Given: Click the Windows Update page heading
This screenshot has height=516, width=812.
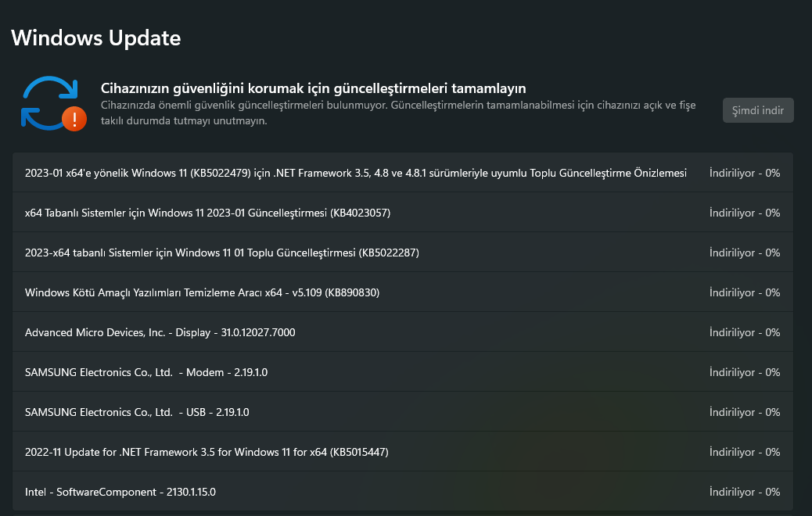Looking at the screenshot, I should 96,38.
